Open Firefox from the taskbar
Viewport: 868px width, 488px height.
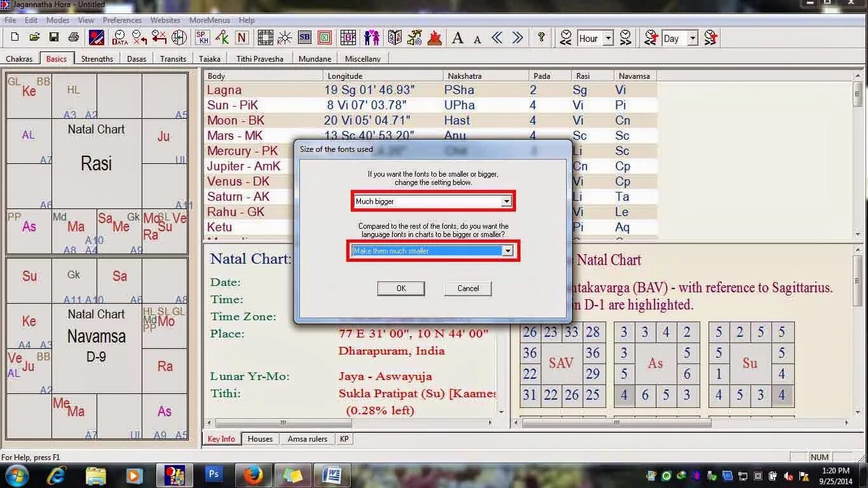pos(253,475)
